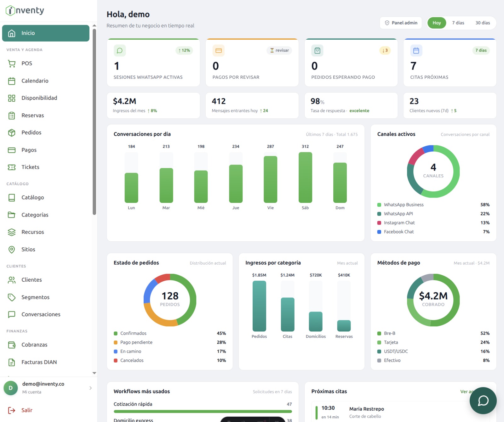Open the Catálogo book icon
Image resolution: width=504 pixels, height=422 pixels.
[12, 198]
